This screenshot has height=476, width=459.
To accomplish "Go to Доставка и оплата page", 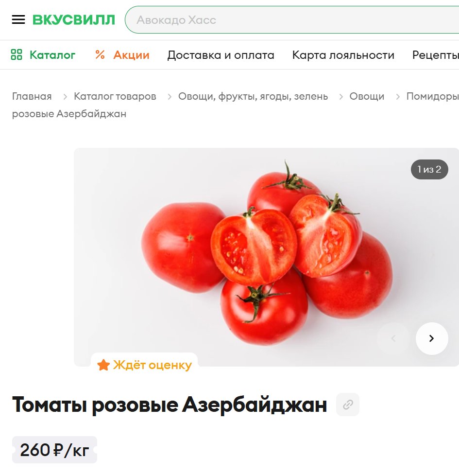I will (x=221, y=55).
